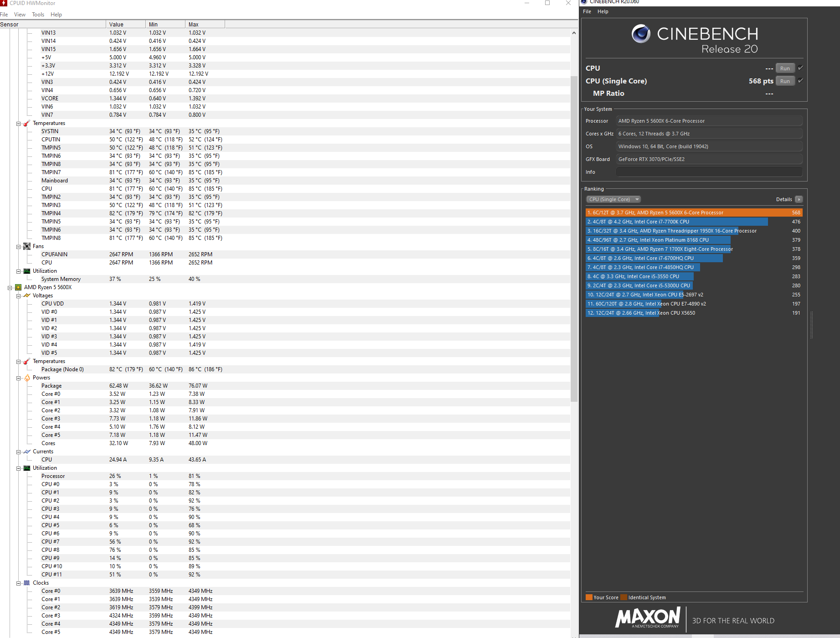Select the Threadripper 1950X ranking entry

694,231
